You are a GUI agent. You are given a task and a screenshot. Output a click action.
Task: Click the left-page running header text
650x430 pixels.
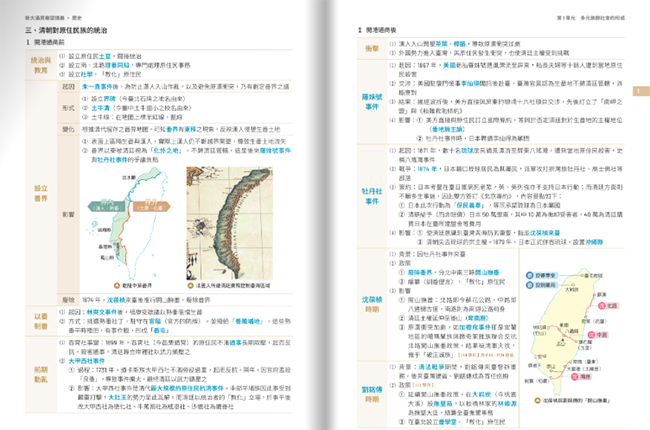[53, 18]
